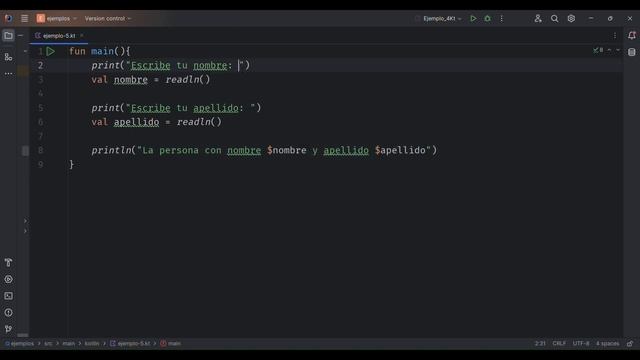
Task: Open the main hamburger menu
Action: (24, 18)
